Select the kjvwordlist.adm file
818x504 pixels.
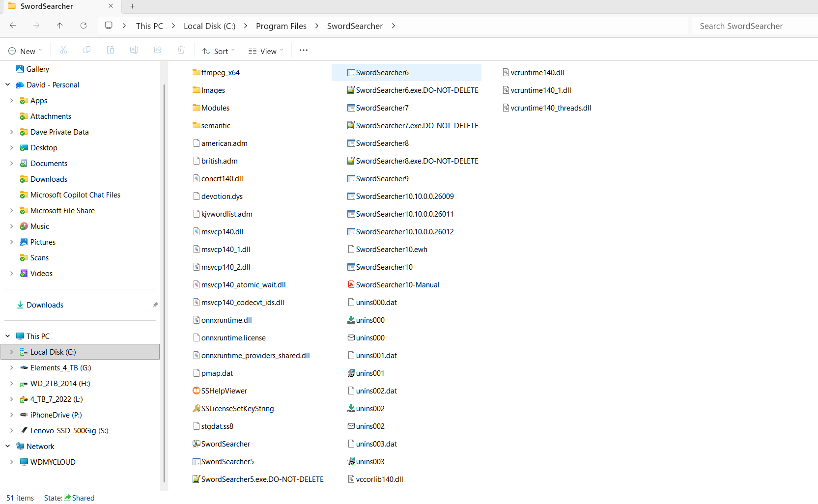[x=226, y=214]
